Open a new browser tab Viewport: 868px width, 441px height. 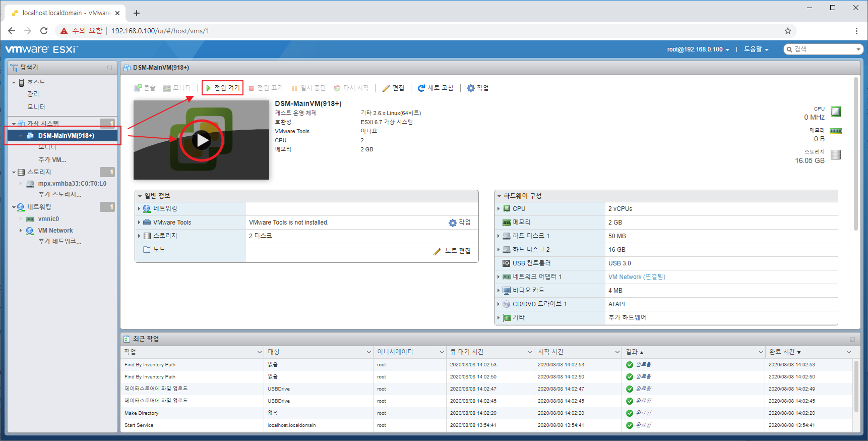[x=137, y=13]
